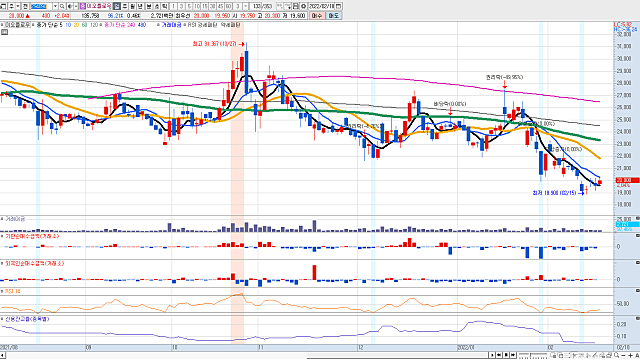Image resolution: width=640 pixels, height=360 pixels.
Task: Expand the RSI 14 panel marker
Action: (x=2, y=291)
